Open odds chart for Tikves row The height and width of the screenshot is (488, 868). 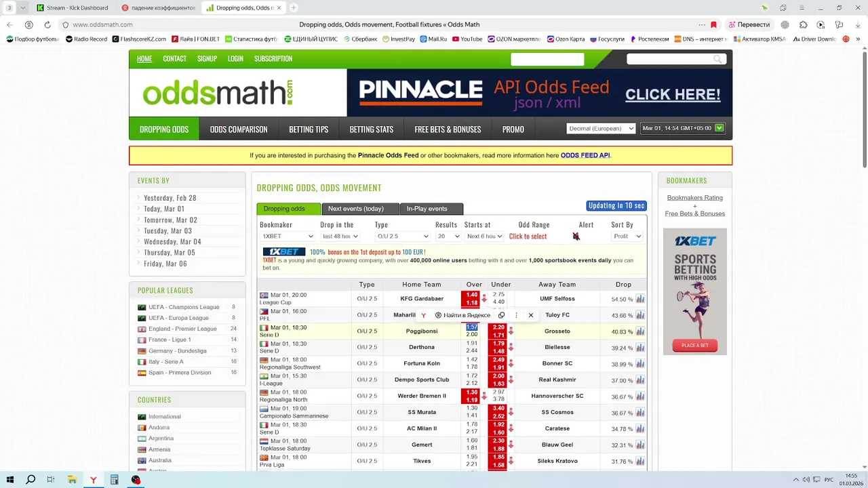[640, 462]
